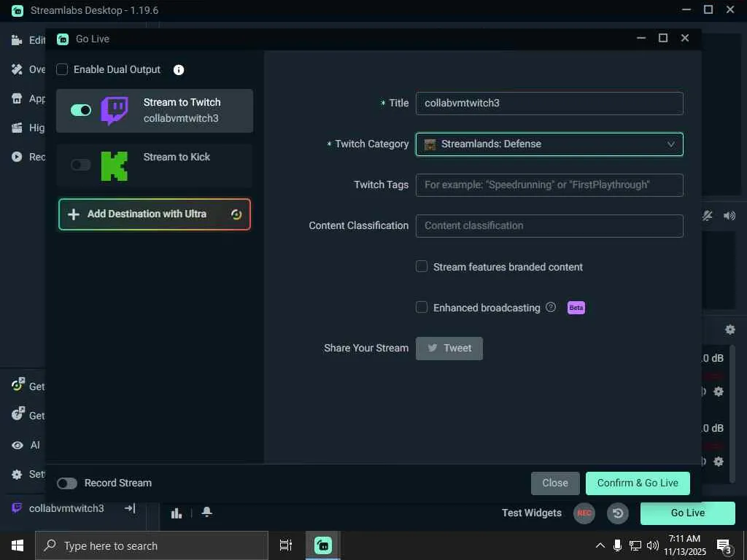Open Task View on the taskbar

pos(286,545)
